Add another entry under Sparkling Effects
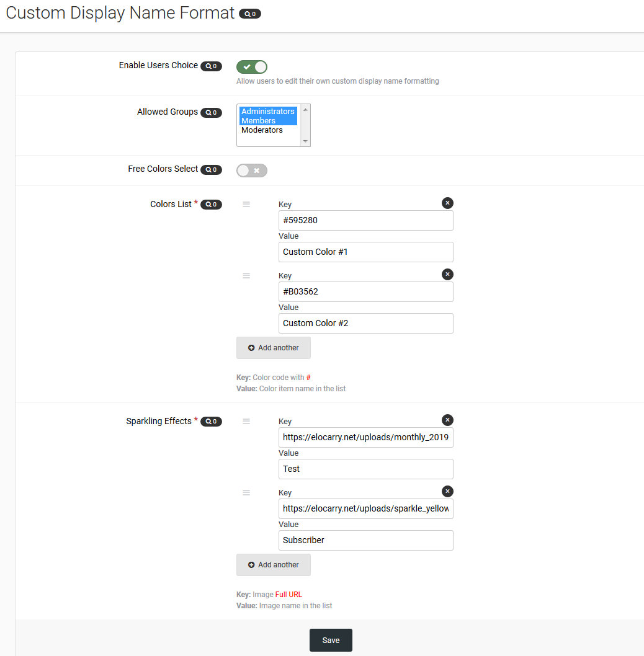The height and width of the screenshot is (656, 644). pyautogui.click(x=274, y=565)
